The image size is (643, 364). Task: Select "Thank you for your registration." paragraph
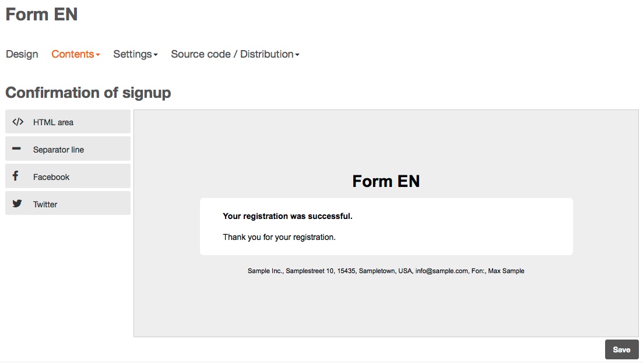pyautogui.click(x=279, y=237)
